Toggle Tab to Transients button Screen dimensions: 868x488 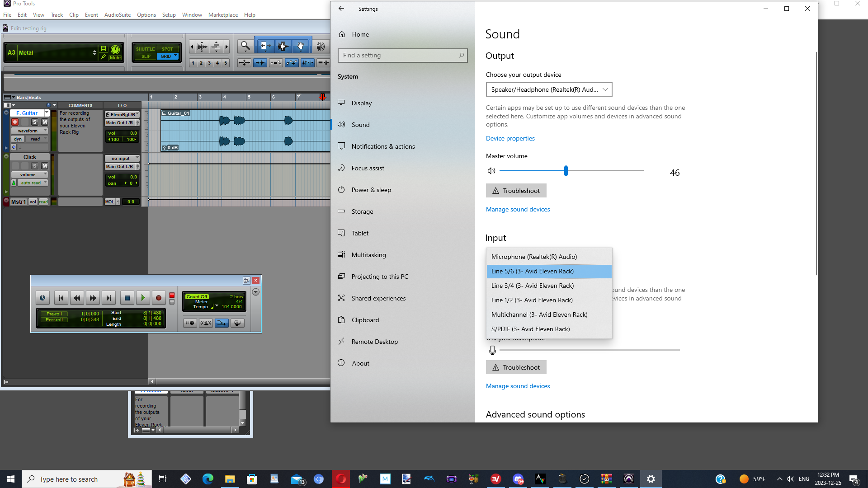[x=260, y=63]
